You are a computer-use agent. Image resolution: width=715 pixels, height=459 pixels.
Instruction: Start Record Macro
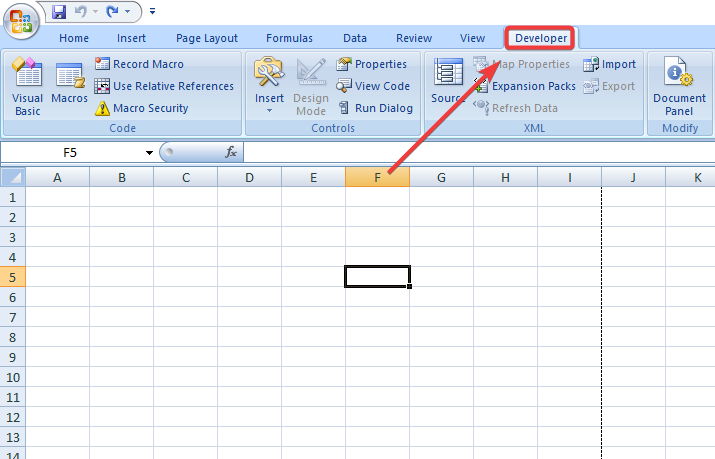pyautogui.click(x=140, y=64)
